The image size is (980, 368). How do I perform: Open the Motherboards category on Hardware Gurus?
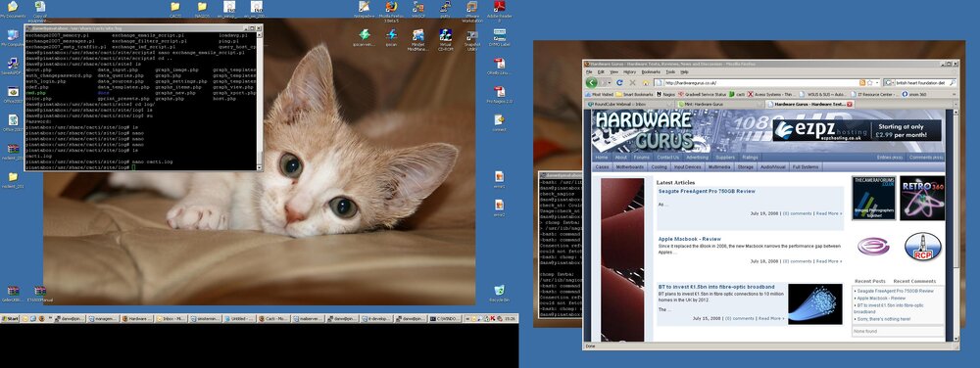[630, 167]
